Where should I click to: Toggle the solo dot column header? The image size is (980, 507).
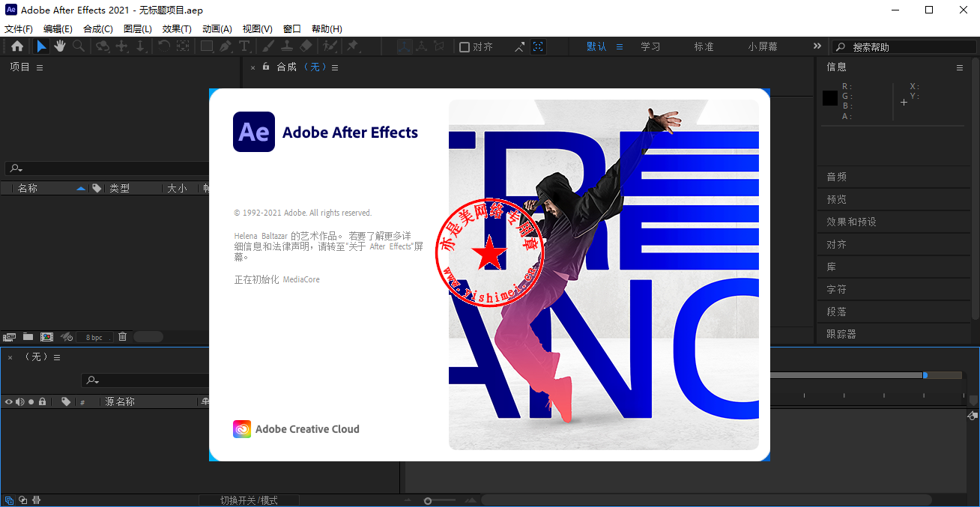pyautogui.click(x=31, y=401)
